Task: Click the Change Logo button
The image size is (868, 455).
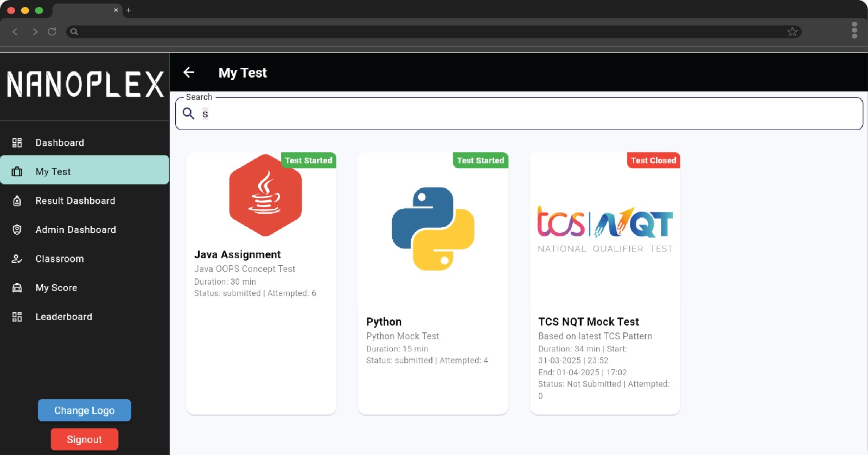Action: click(x=84, y=411)
